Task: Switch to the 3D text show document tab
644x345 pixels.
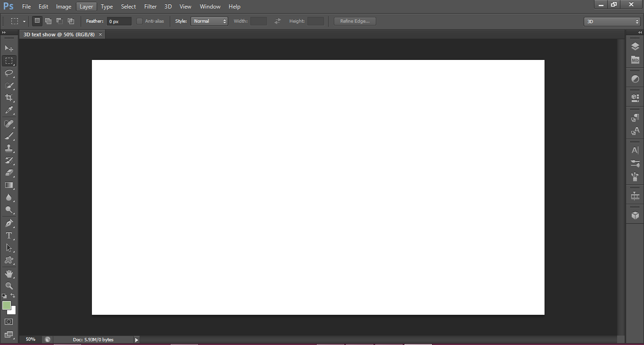Action: coord(59,34)
